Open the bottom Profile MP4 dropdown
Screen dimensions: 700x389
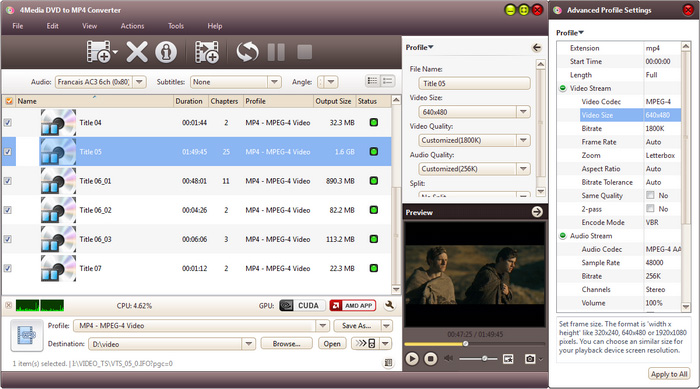coord(322,326)
